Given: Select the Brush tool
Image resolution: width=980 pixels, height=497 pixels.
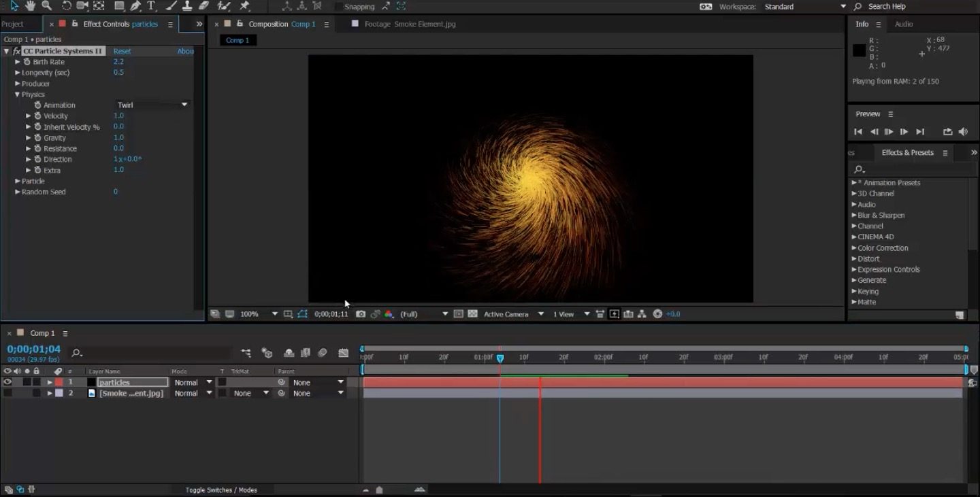Looking at the screenshot, I should (x=171, y=6).
